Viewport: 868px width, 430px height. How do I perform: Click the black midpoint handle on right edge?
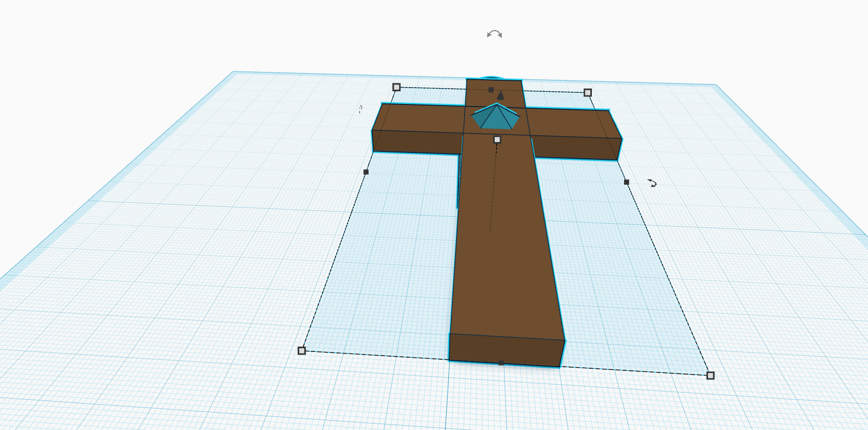627,182
